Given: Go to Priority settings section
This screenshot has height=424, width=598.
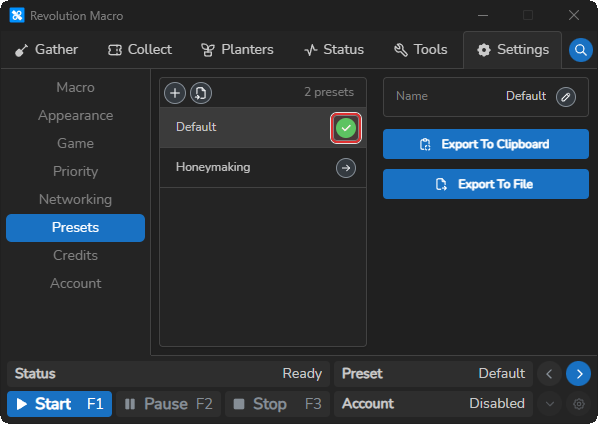Looking at the screenshot, I should click(x=76, y=172).
